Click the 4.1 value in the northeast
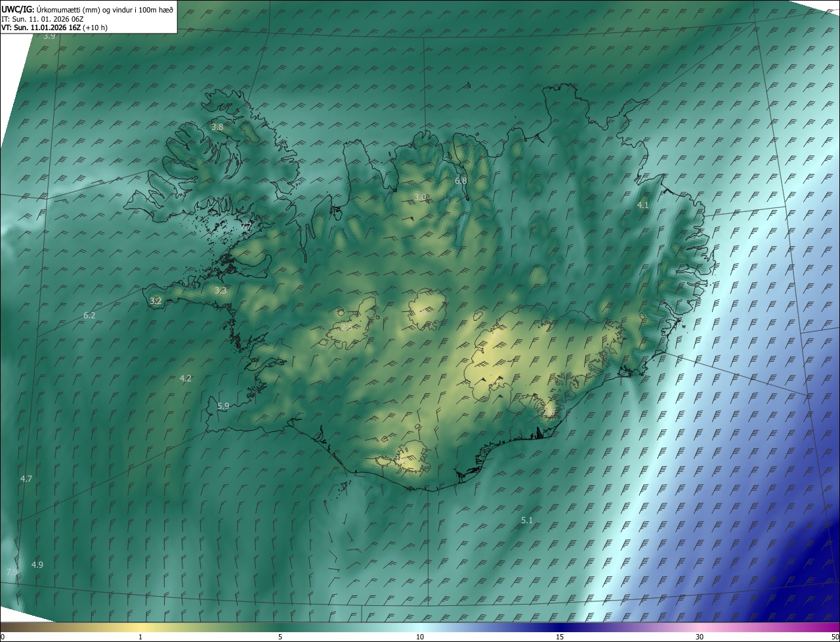 [x=643, y=205]
